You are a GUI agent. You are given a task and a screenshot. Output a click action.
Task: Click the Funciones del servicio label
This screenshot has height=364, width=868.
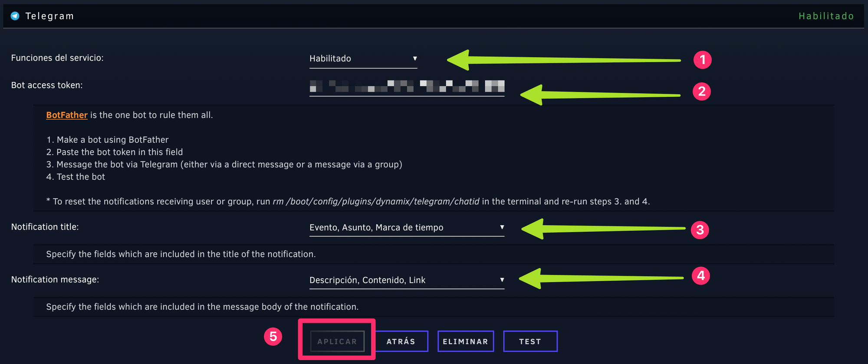(57, 58)
